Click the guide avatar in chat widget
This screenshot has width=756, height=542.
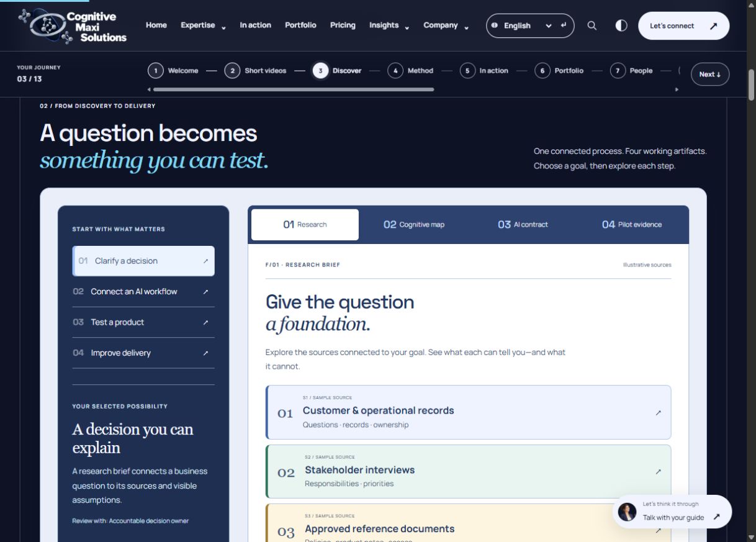click(628, 512)
